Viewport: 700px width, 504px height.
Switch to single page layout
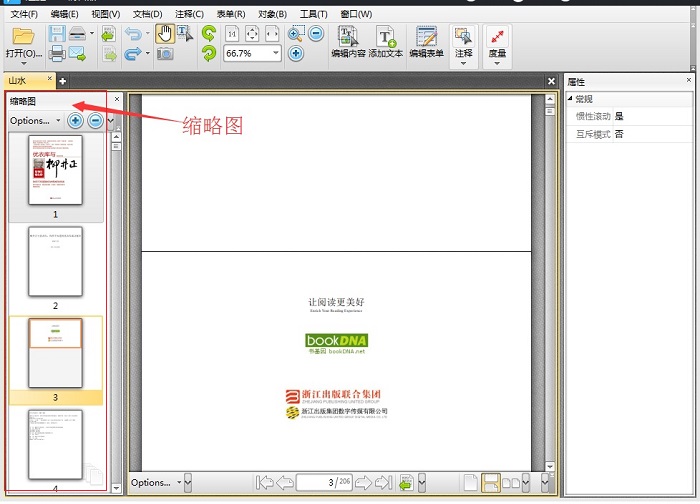(x=471, y=483)
